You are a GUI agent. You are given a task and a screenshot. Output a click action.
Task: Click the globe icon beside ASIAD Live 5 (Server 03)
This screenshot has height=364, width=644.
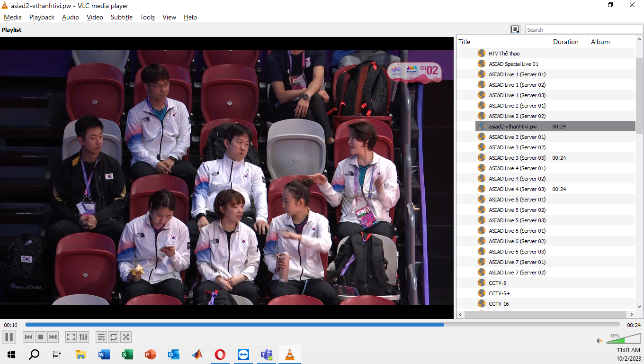click(x=482, y=220)
